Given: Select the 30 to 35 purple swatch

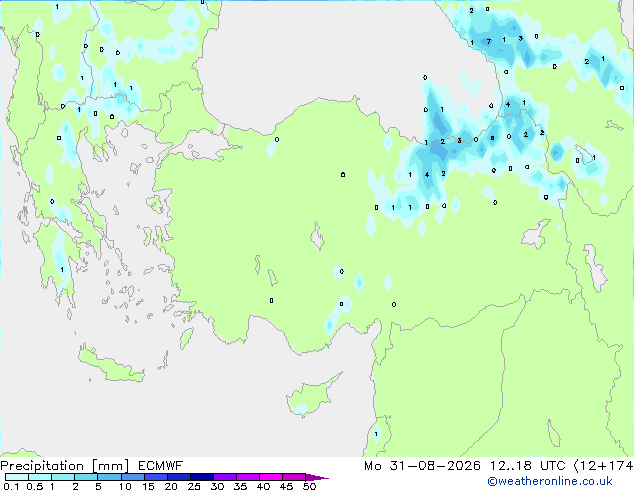Looking at the screenshot, I should (x=225, y=477).
